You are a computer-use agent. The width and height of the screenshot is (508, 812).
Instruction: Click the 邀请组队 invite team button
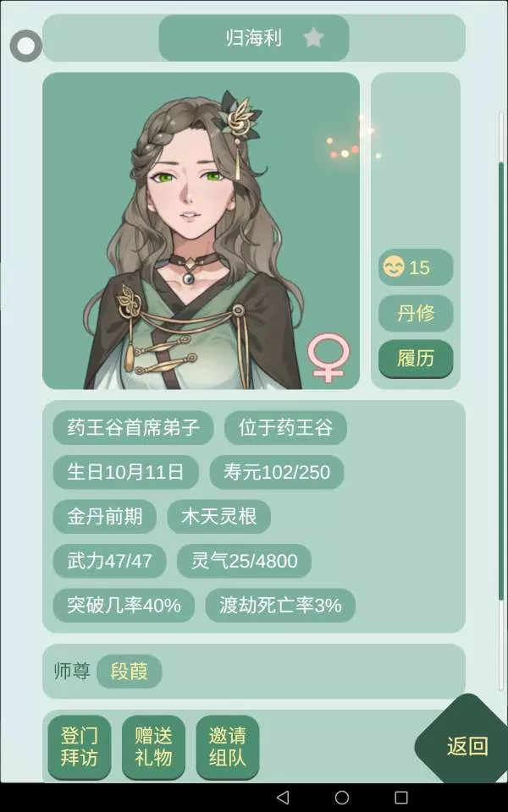(228, 746)
